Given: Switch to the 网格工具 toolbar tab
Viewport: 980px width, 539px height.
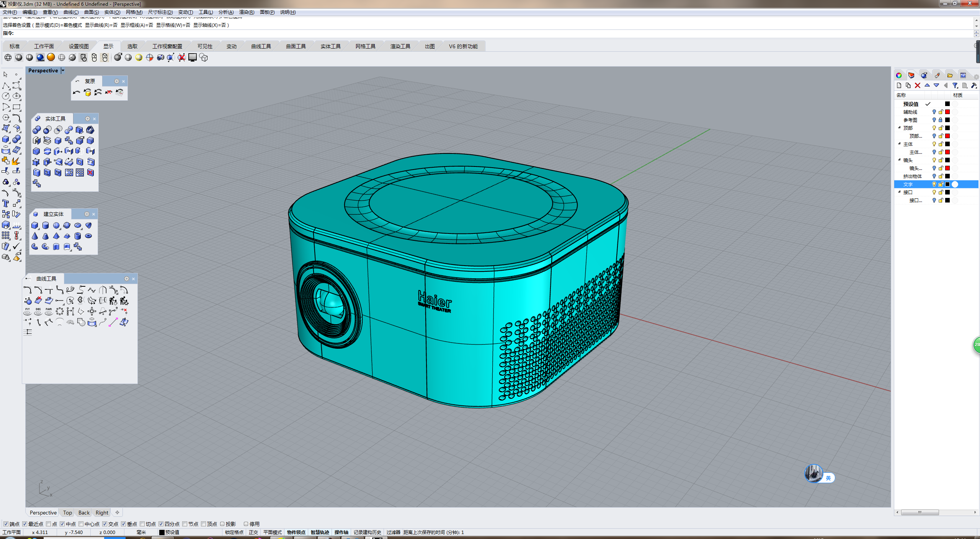Looking at the screenshot, I should [x=365, y=46].
